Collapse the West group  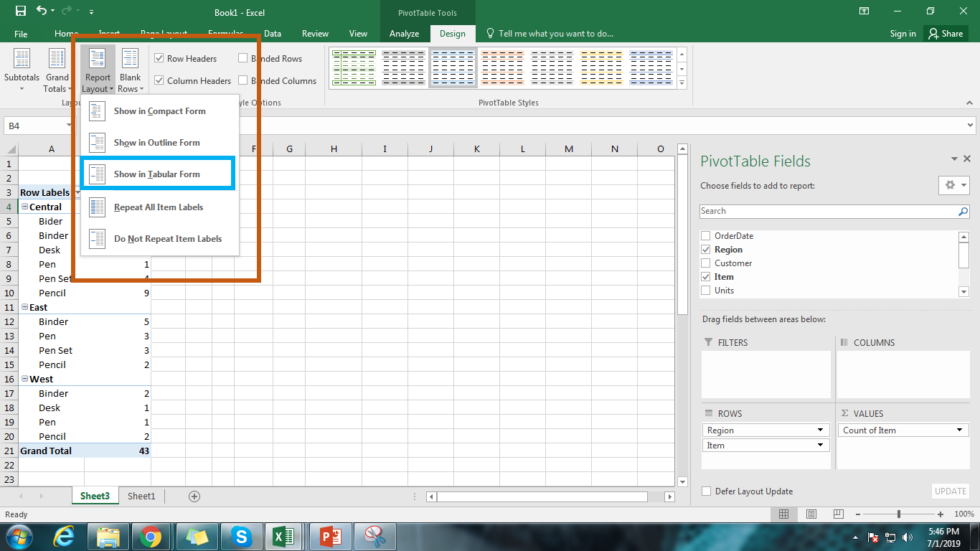pyautogui.click(x=25, y=380)
